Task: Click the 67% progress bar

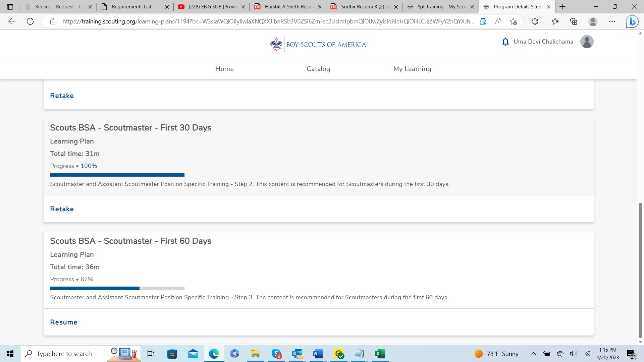Action: [117, 288]
